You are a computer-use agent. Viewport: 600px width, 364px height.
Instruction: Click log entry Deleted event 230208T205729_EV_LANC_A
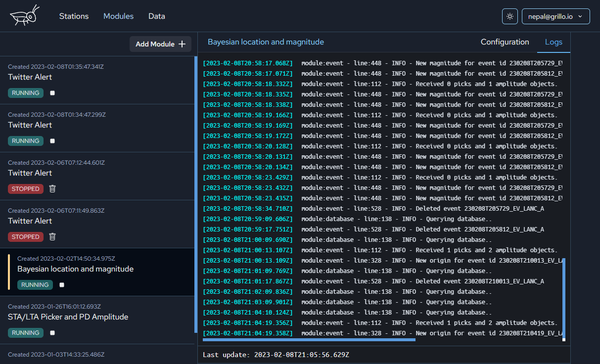pos(373,209)
